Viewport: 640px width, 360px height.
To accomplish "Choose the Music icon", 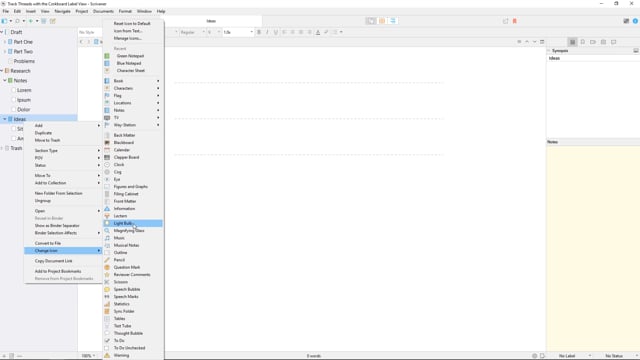I will tap(133, 238).
